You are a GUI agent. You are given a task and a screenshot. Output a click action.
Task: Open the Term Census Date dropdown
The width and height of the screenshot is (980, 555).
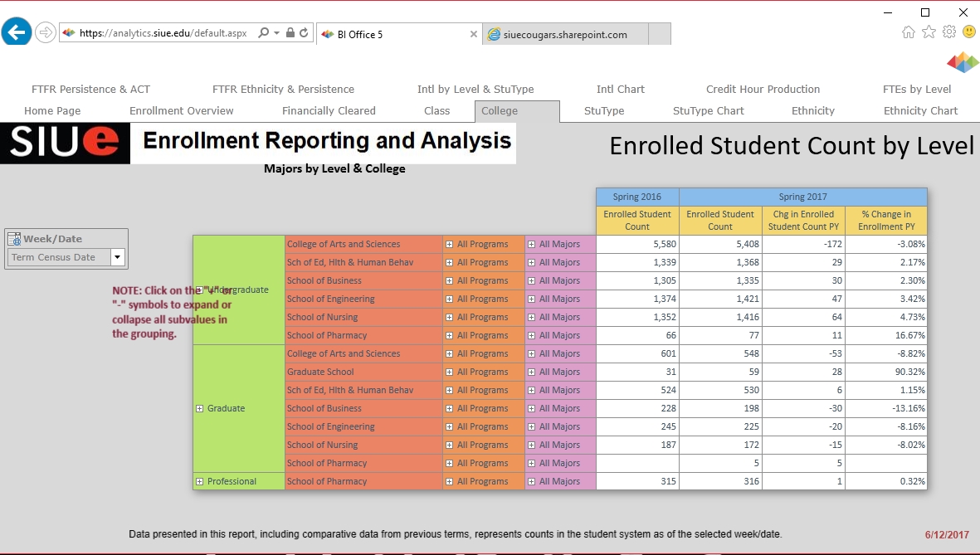(x=117, y=257)
